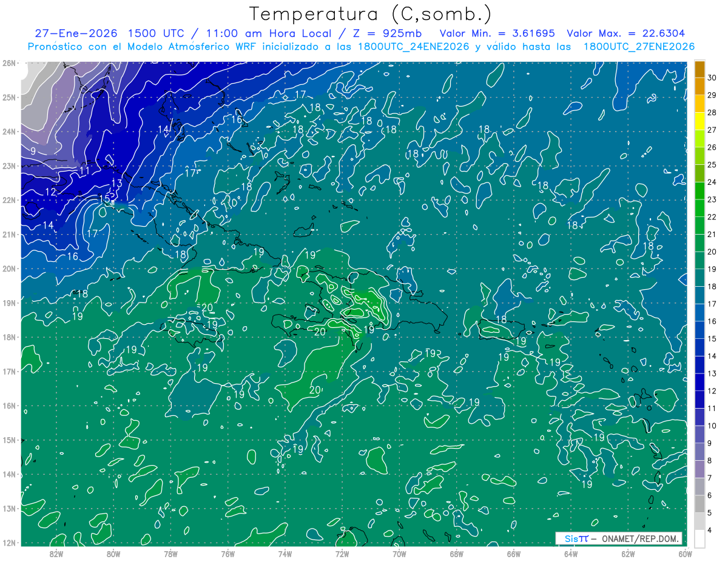This screenshot has width=728, height=562.
Task: Click the SisTT ONAMET/REP.DOM. logo box
Action: click(x=619, y=538)
